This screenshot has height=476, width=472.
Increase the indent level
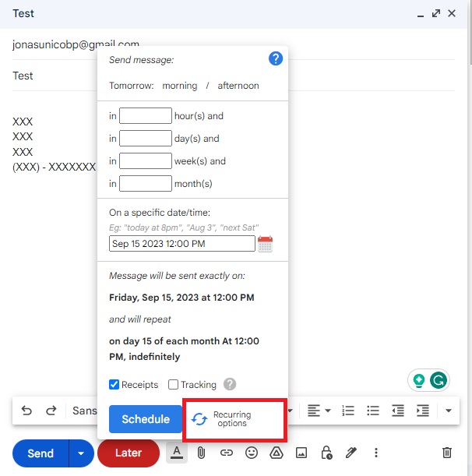tap(422, 411)
